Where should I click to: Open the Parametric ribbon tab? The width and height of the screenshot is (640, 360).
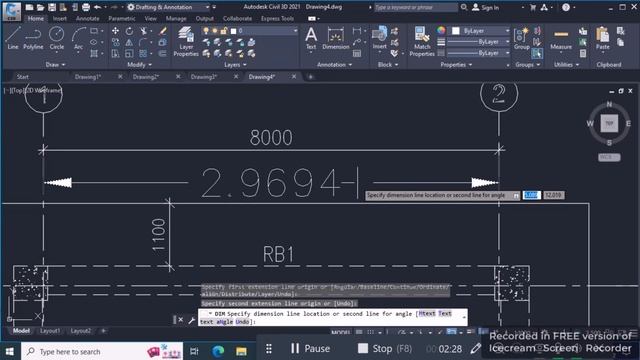tap(122, 18)
